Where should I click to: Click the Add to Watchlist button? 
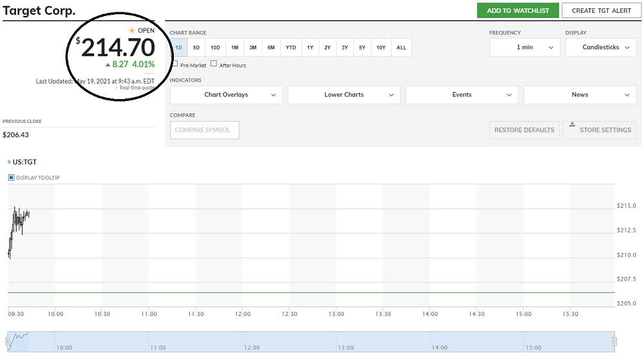pos(518,11)
